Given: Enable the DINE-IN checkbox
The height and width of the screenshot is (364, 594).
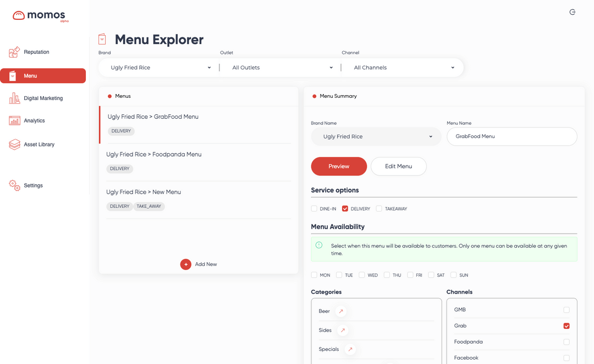Looking at the screenshot, I should point(314,209).
